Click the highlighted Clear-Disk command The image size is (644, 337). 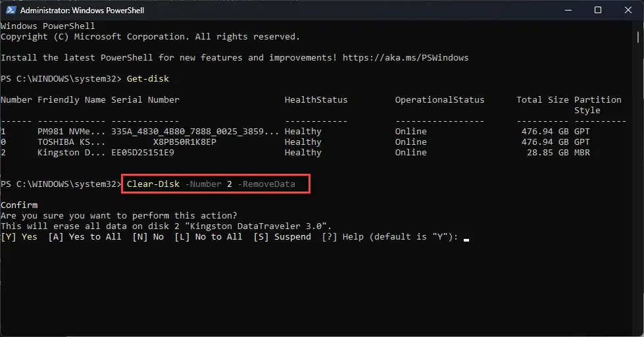(x=216, y=184)
